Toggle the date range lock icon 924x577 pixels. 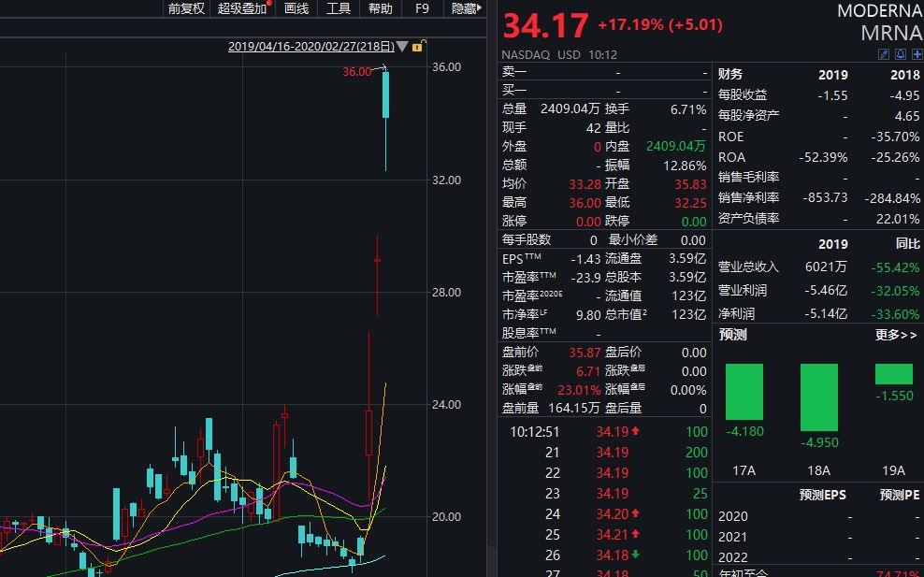point(418,46)
